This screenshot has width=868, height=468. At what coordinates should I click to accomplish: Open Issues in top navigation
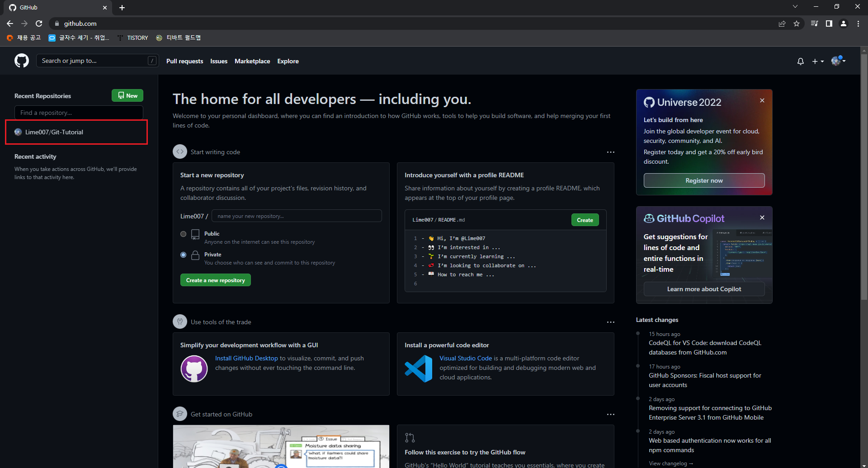219,61
